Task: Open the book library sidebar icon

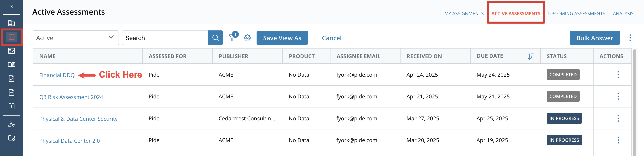Action: [12, 65]
